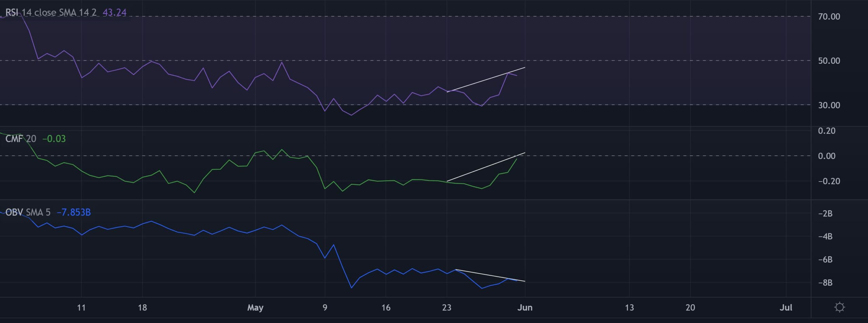Click the −0.20 CMF axis label
Screen dimensions: 868x323
pos(829,181)
